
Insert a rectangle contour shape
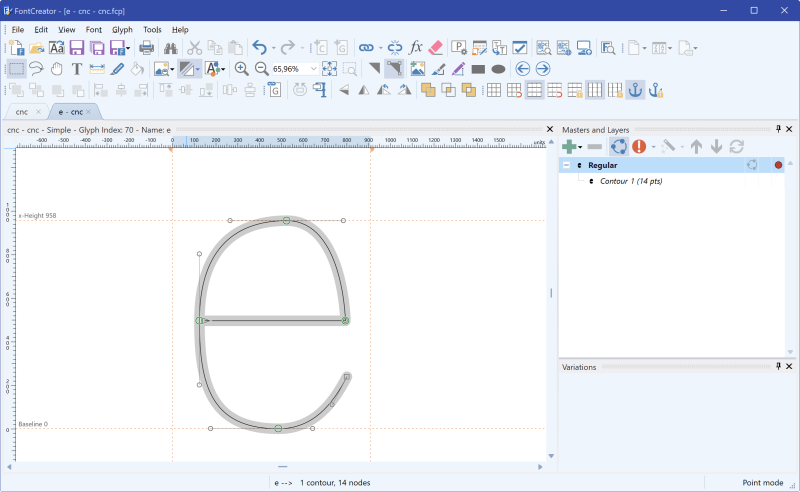tap(478, 69)
